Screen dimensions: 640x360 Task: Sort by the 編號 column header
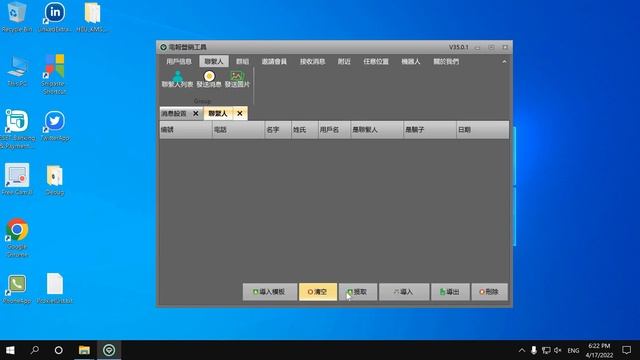coord(186,130)
